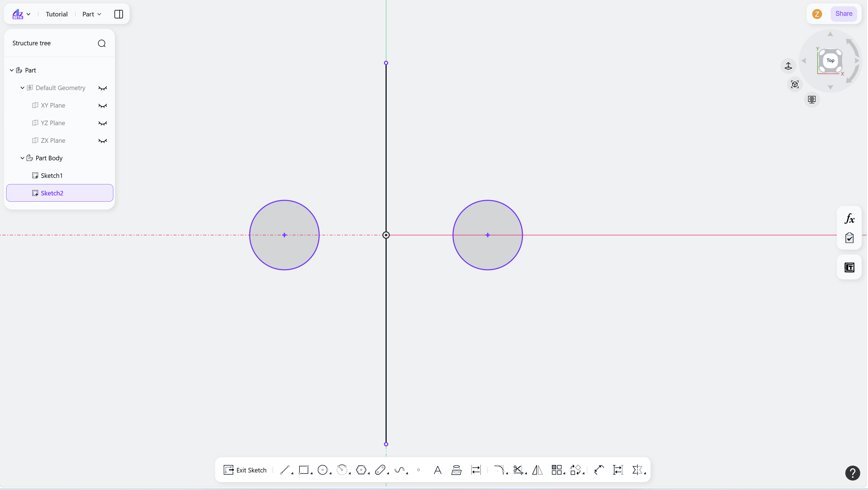Click the Exit Sketch button

(x=245, y=470)
